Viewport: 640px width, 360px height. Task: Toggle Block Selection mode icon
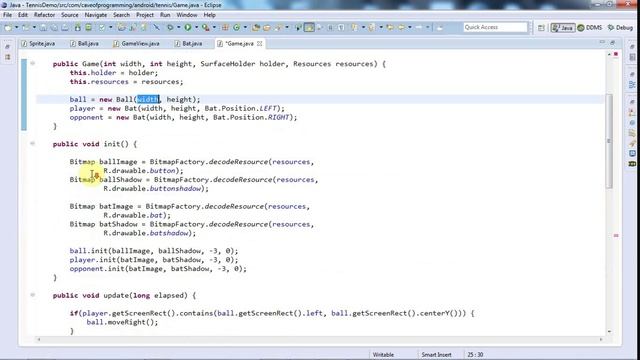pyautogui.click(x=330, y=28)
